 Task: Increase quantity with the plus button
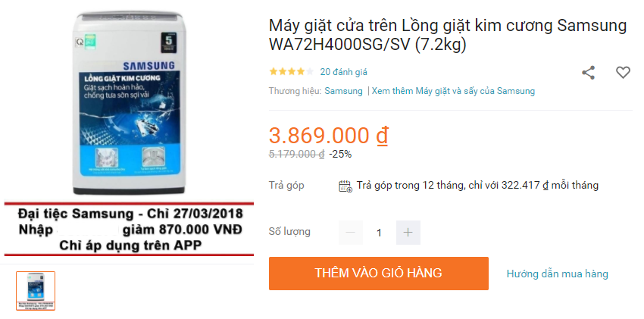408,233
